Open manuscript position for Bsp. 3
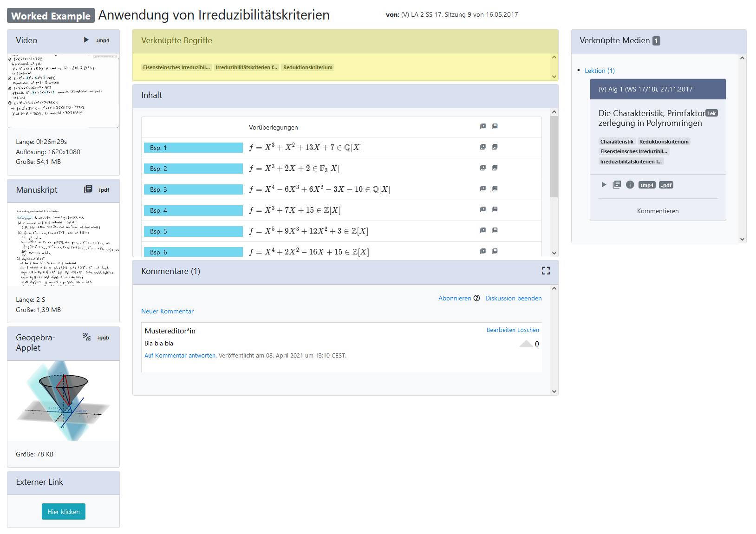756x534 pixels. pyautogui.click(x=495, y=189)
